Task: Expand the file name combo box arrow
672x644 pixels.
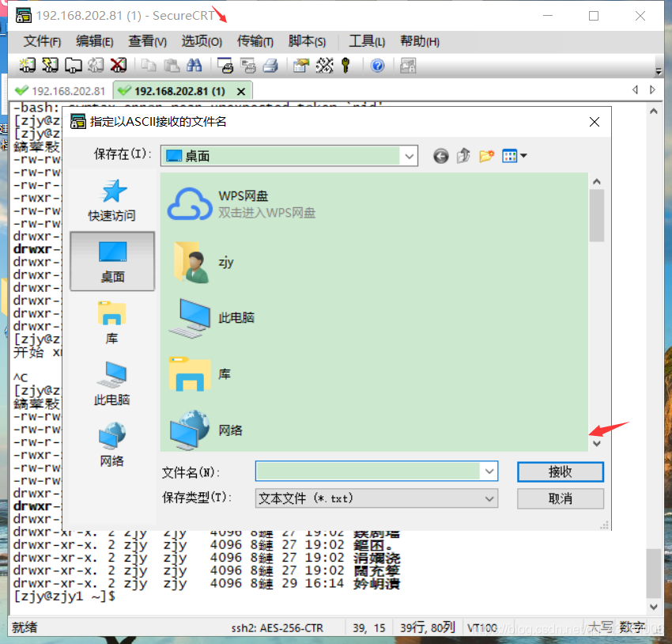Action: click(x=489, y=472)
